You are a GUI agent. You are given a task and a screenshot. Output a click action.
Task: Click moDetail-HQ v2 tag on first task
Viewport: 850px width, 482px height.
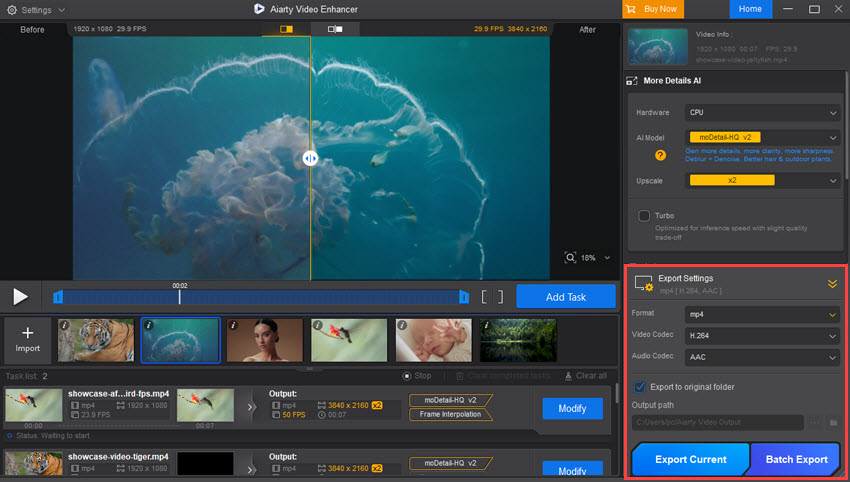[x=450, y=400]
